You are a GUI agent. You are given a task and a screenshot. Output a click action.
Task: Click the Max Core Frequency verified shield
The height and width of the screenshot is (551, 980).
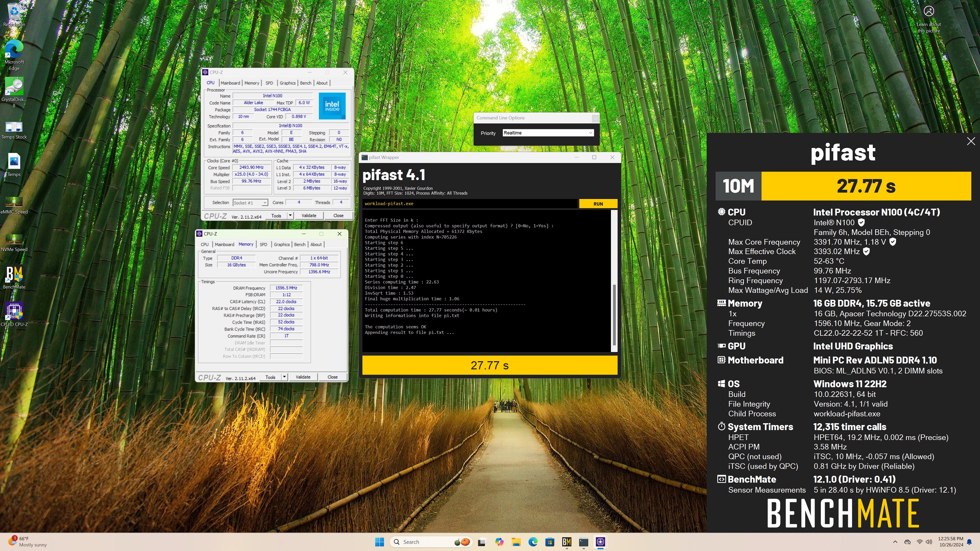893,242
